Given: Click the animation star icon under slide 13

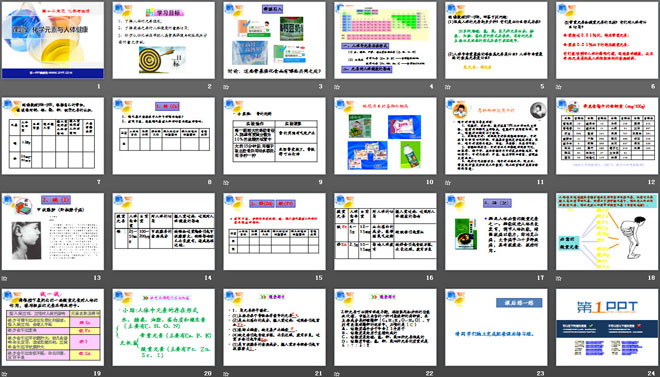Looking at the screenshot, I should (x=5, y=278).
